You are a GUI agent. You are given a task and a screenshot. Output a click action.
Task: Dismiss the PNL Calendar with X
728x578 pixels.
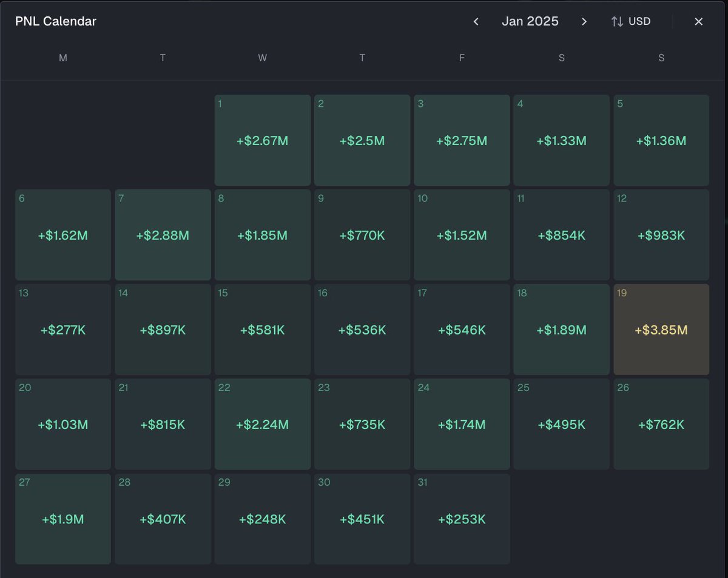pos(698,21)
